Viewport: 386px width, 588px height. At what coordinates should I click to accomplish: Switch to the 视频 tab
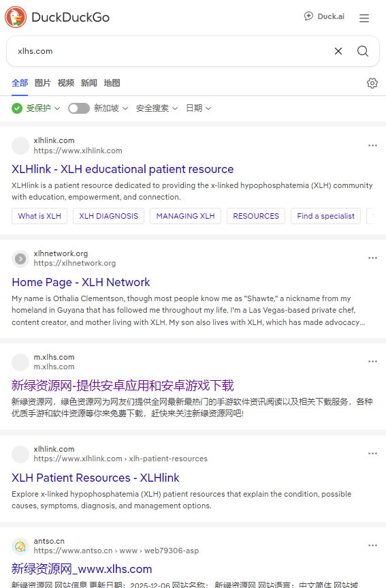66,83
